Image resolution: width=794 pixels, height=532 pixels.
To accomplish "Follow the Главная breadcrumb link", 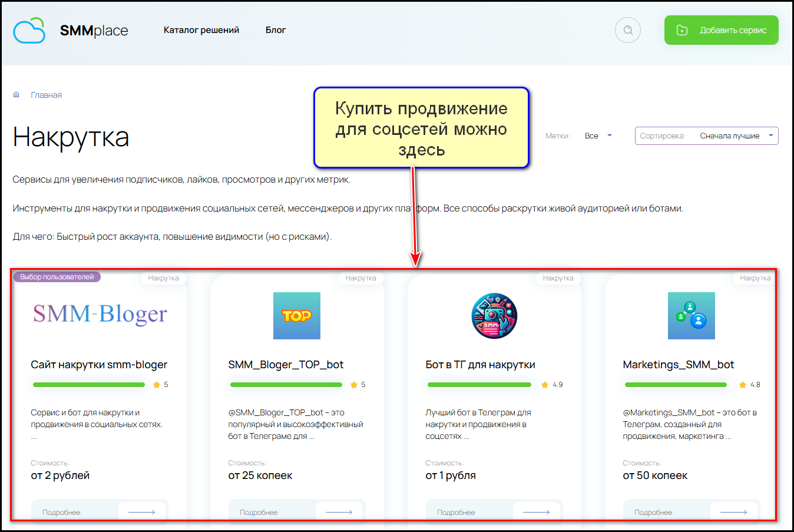I will (x=46, y=94).
